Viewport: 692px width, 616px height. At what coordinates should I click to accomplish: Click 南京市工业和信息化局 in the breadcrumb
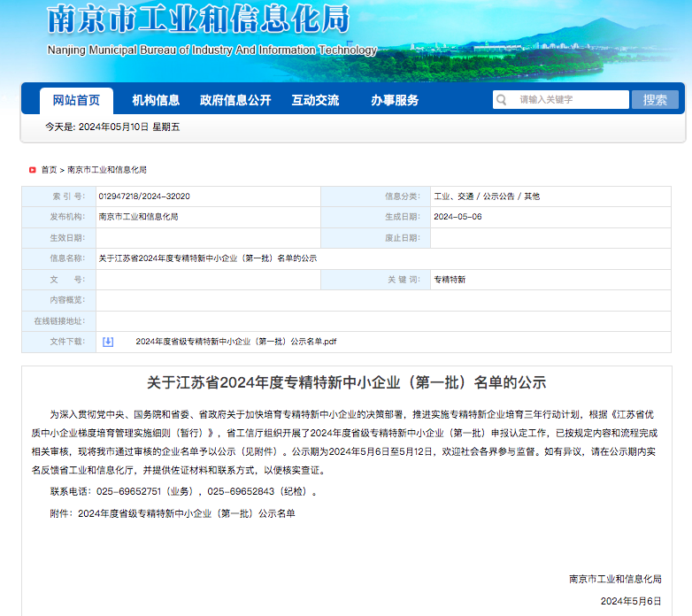107,170
